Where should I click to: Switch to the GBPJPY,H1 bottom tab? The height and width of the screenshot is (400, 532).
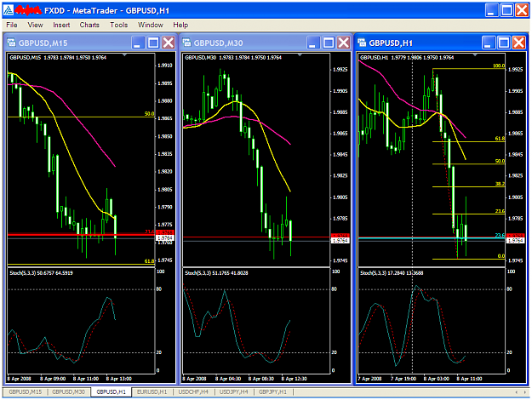pyautogui.click(x=272, y=391)
